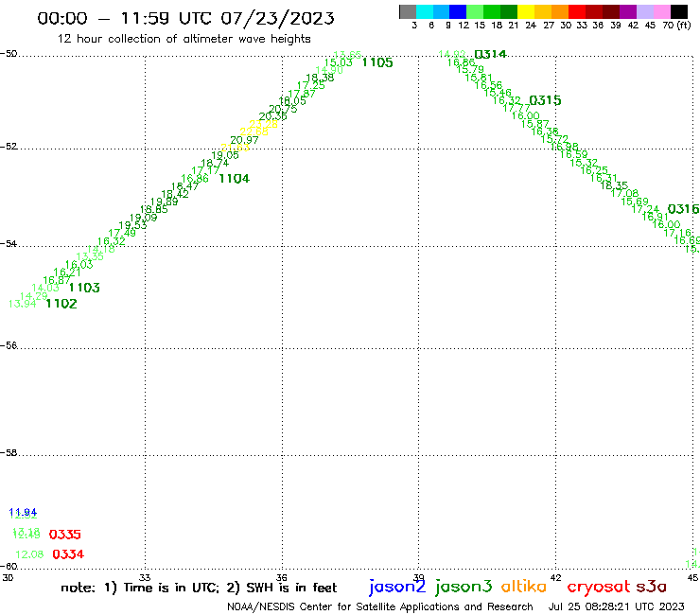Click the NOAA/NESDIS credit line
Screen dimensions: 700x615
pos(380,607)
